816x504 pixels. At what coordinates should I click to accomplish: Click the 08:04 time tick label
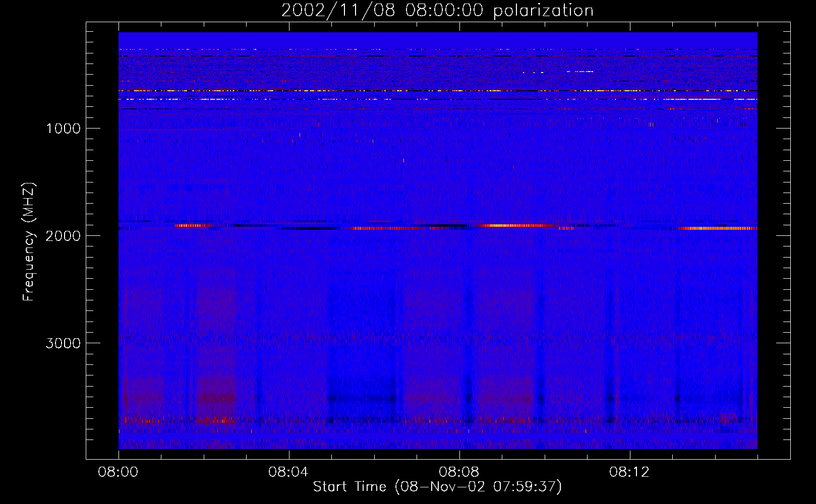click(288, 472)
